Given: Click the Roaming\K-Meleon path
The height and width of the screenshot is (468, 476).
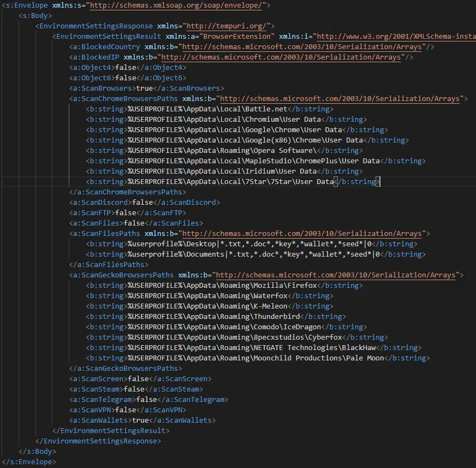Looking at the screenshot, I should 207,306.
